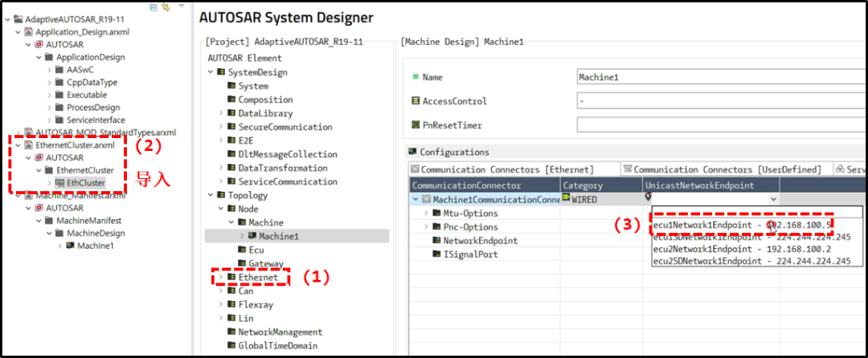Click the ISignalPort row icon
The width and height of the screenshot is (868, 358).
click(x=436, y=254)
